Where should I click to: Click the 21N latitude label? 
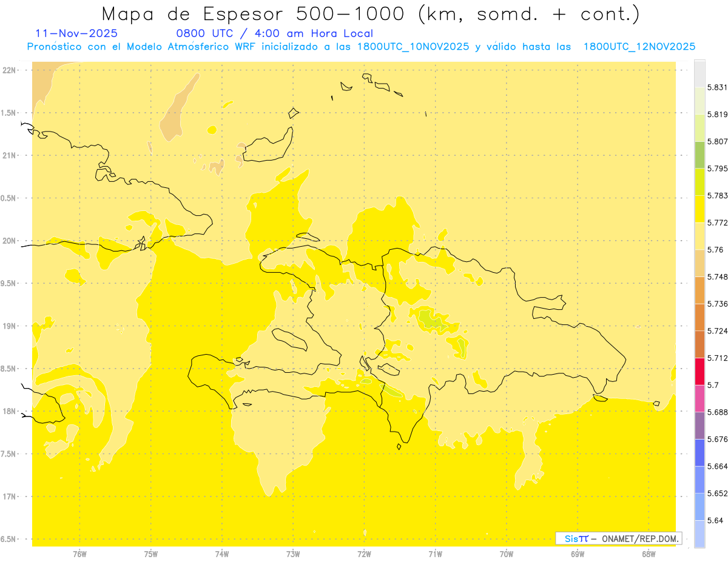pos(9,155)
